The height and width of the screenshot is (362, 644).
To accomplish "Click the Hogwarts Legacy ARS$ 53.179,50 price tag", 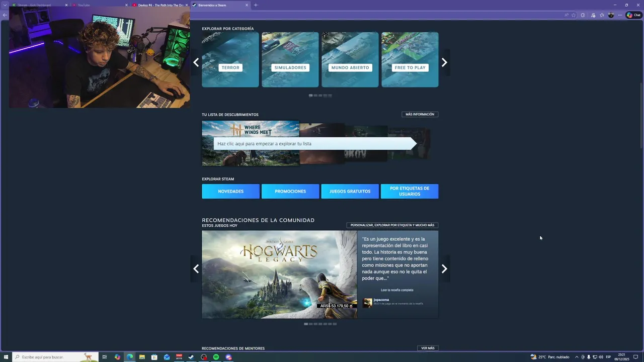I will [338, 306].
